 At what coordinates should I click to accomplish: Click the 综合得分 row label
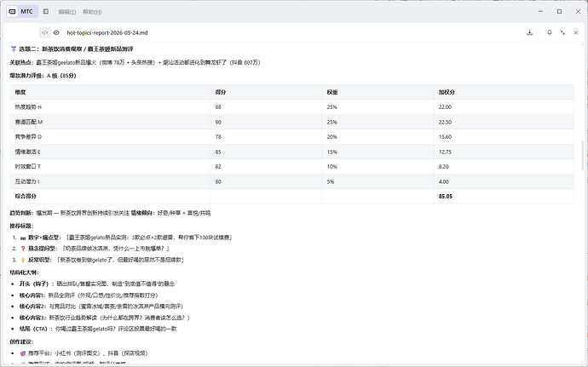26,196
